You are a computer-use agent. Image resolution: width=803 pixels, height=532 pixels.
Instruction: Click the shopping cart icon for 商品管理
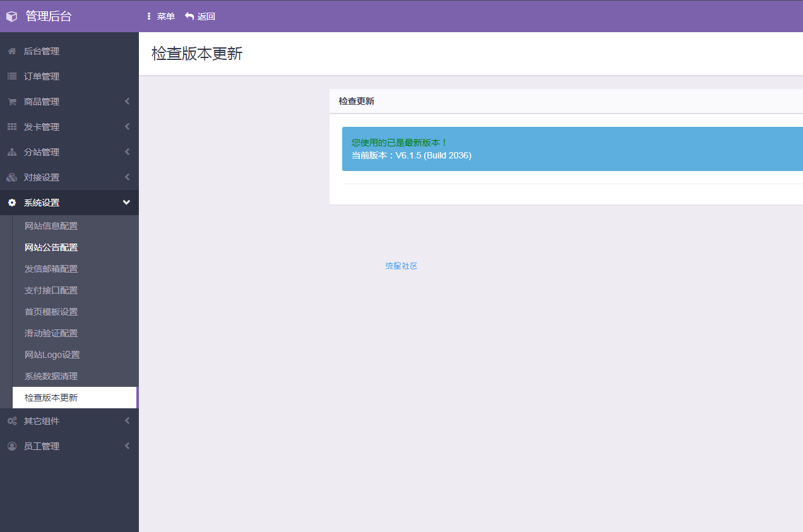tap(12, 102)
